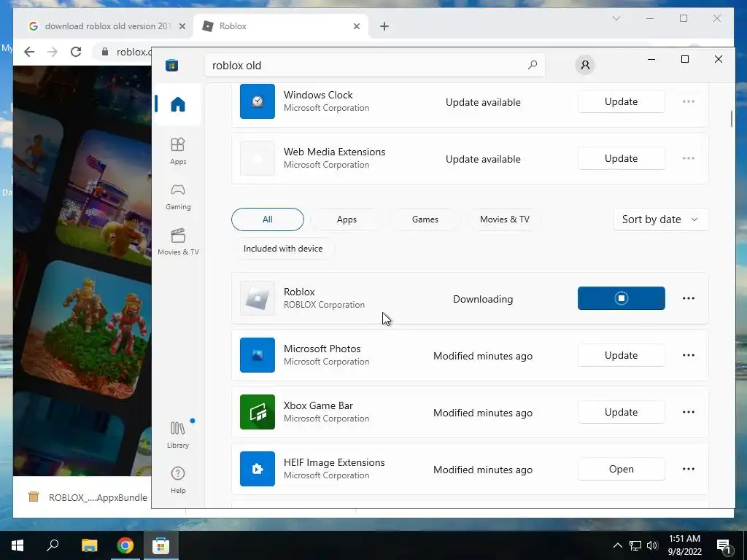Open the Sort by date dropdown
Viewport: 747px width, 560px height.
coord(661,219)
